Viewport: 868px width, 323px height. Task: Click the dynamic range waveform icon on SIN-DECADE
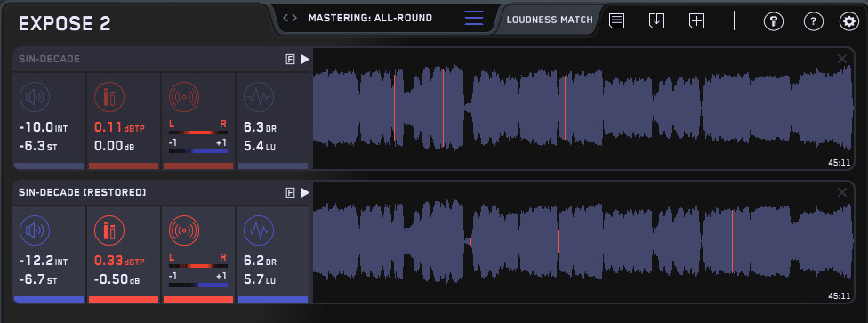[x=259, y=98]
